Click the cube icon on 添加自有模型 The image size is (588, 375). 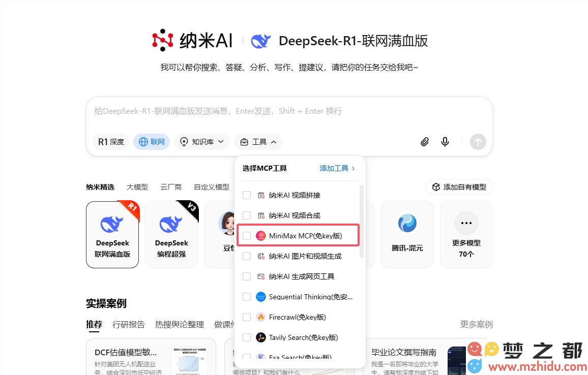coord(436,187)
